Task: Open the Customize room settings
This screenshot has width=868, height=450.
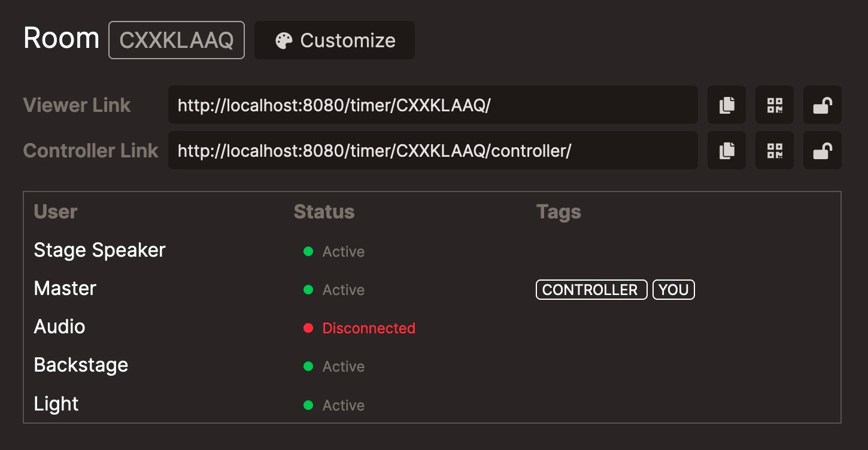Action: click(347, 40)
